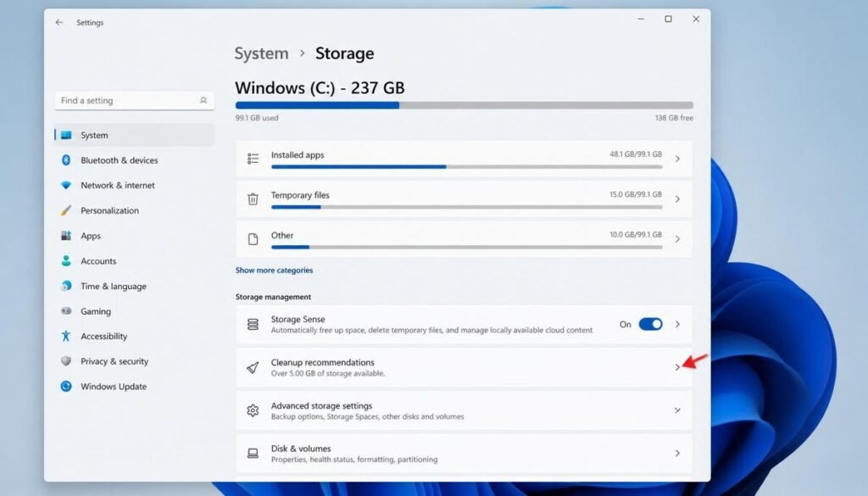Image resolution: width=868 pixels, height=496 pixels.
Task: Click Advanced storage settings title
Action: (321, 405)
